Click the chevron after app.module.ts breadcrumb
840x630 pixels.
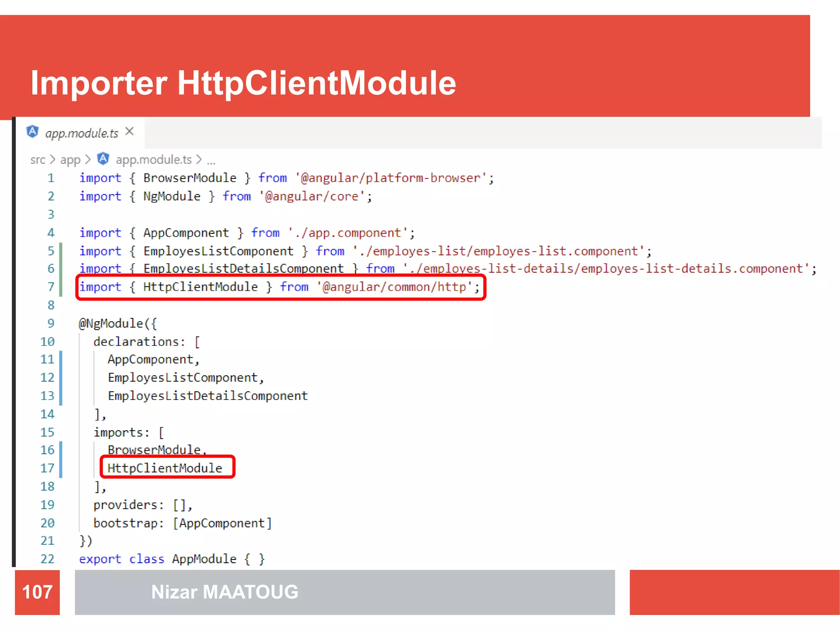point(199,160)
